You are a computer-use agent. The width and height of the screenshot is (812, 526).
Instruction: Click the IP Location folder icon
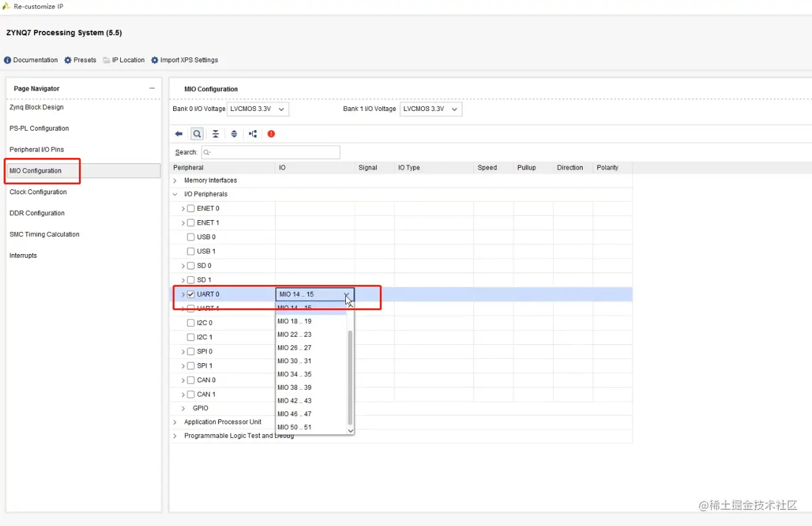[107, 60]
